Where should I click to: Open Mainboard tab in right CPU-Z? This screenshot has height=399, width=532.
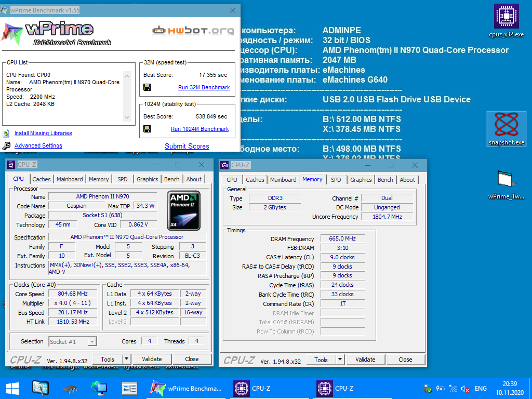283,179
